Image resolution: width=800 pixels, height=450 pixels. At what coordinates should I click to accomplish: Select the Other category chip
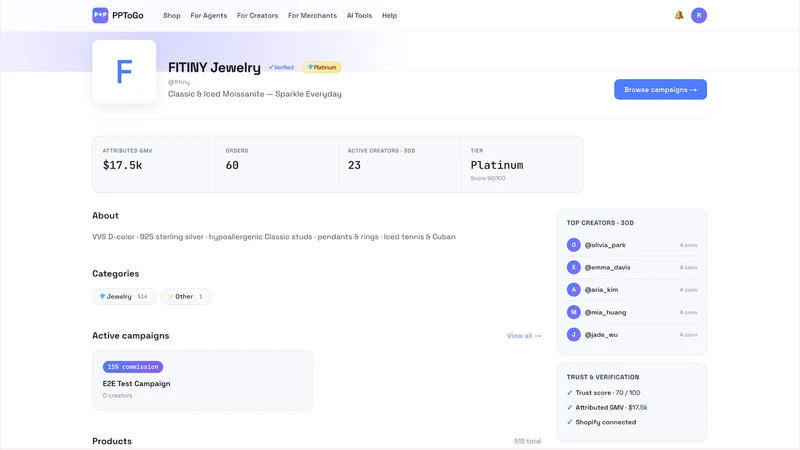(186, 296)
